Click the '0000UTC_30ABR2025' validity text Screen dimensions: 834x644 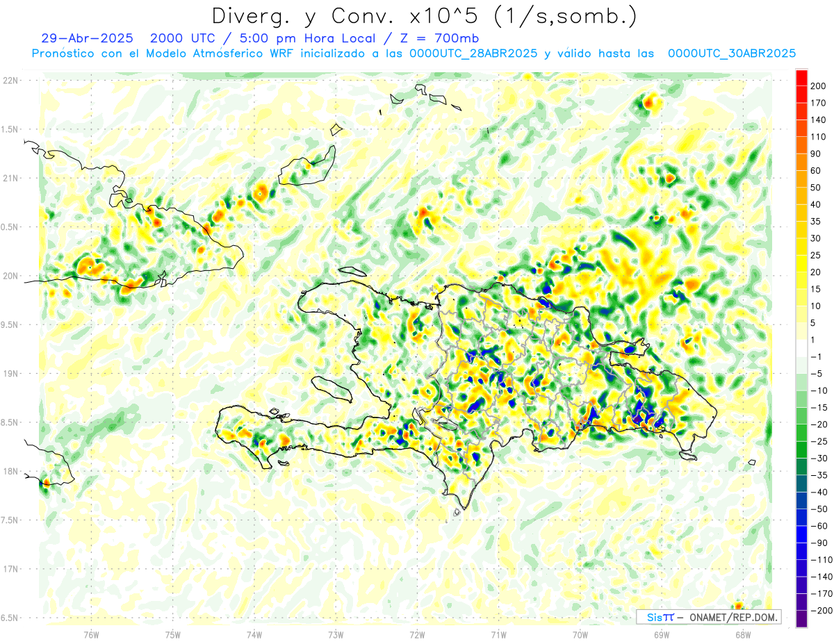click(x=731, y=53)
